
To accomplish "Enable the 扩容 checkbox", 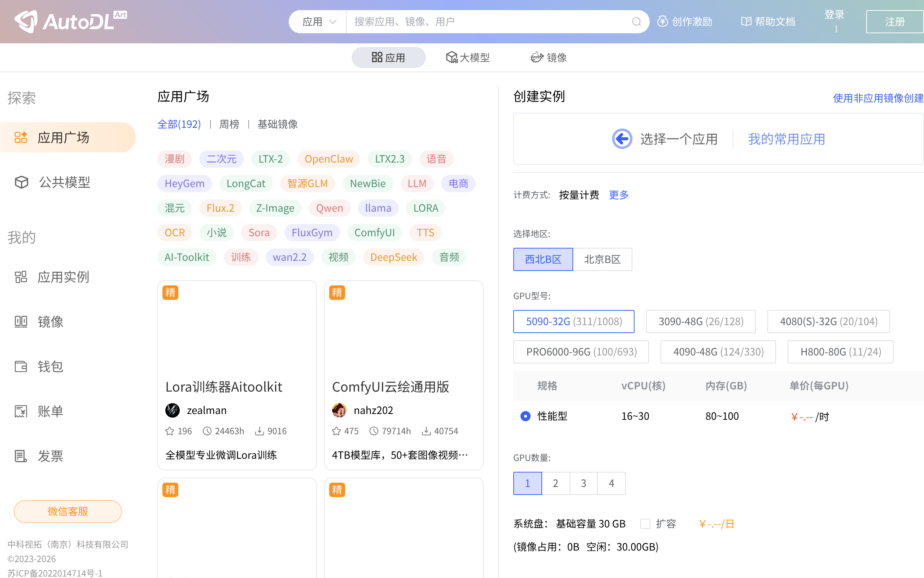I will (645, 523).
